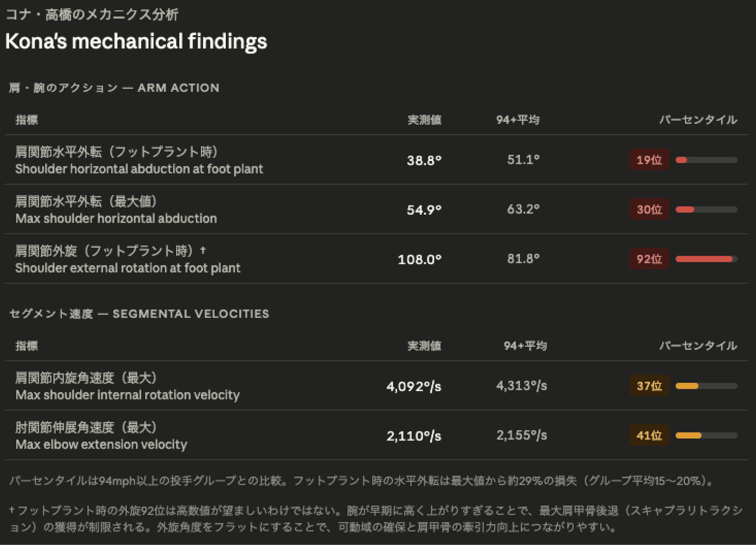Click the 92位 red progress bar
Viewport: 756px width, 545px height.
(x=706, y=259)
